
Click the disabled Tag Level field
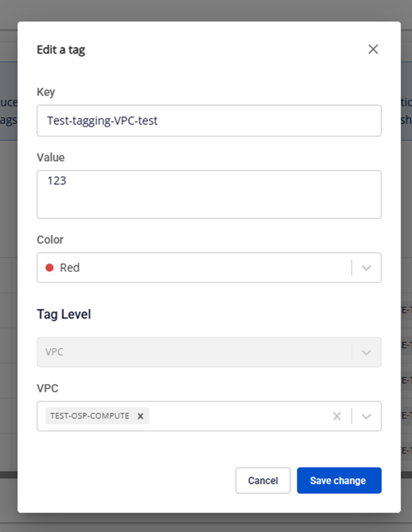coord(191,352)
